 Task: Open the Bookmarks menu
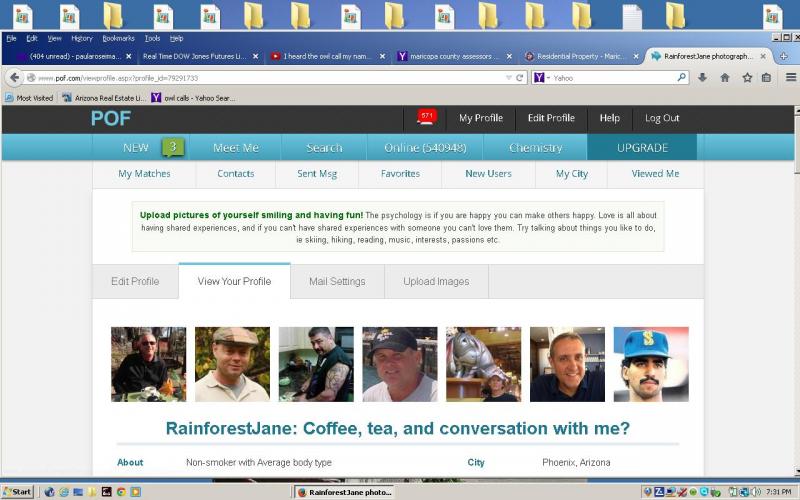[118, 38]
